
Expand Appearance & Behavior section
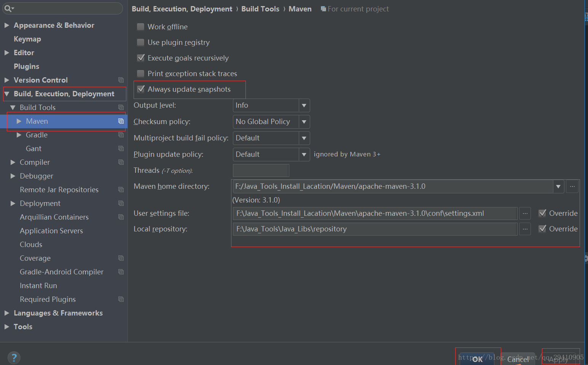click(x=7, y=25)
